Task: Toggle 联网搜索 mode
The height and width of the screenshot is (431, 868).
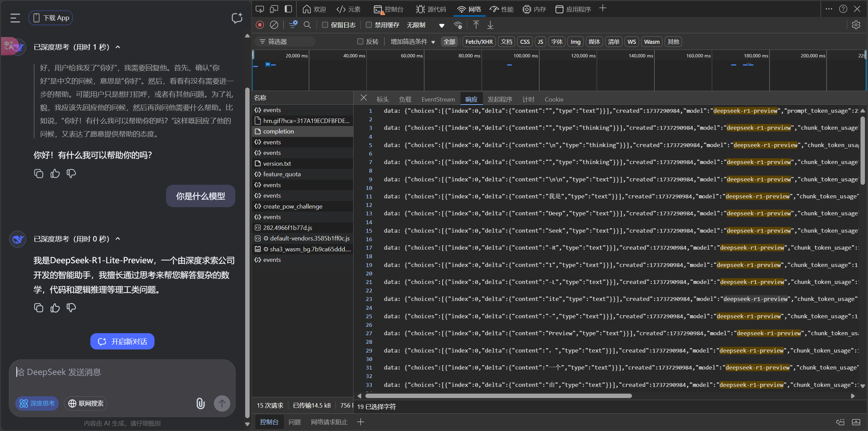Action: (86, 403)
